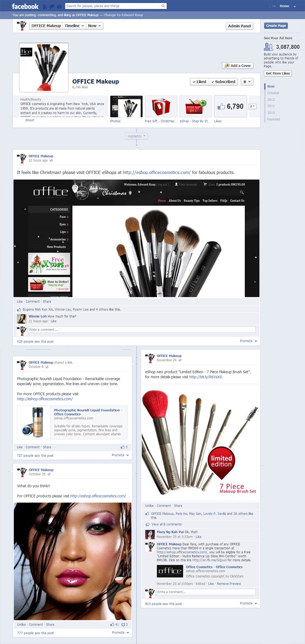The height and width of the screenshot is (644, 305).
Task: Open the page settings gear menu
Action: 247,82
